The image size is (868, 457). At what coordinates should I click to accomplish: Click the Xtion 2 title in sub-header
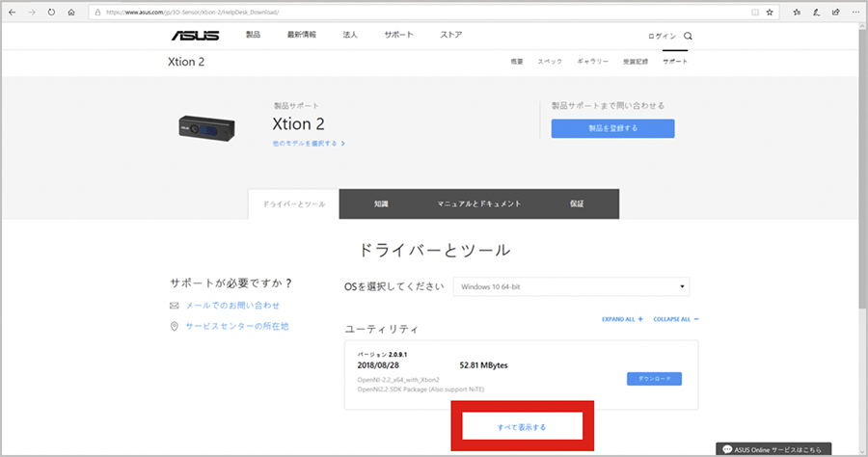(x=186, y=62)
